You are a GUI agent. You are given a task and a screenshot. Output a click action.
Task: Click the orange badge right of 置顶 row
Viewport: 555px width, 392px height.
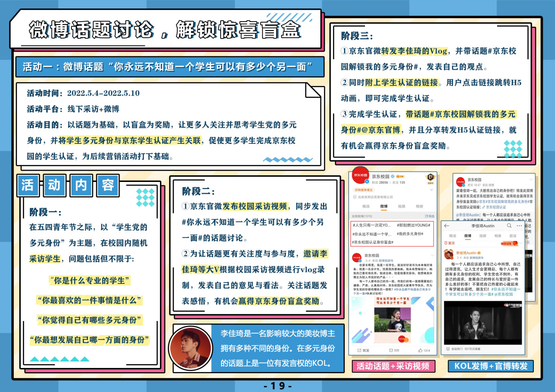click(x=509, y=243)
